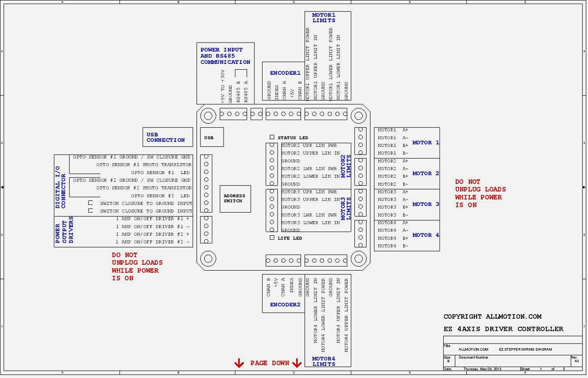Click OPTO SENSOR #2 GROUND / SW CLOSURE GND
Screen dimensions: 588x378
[x=132, y=180]
